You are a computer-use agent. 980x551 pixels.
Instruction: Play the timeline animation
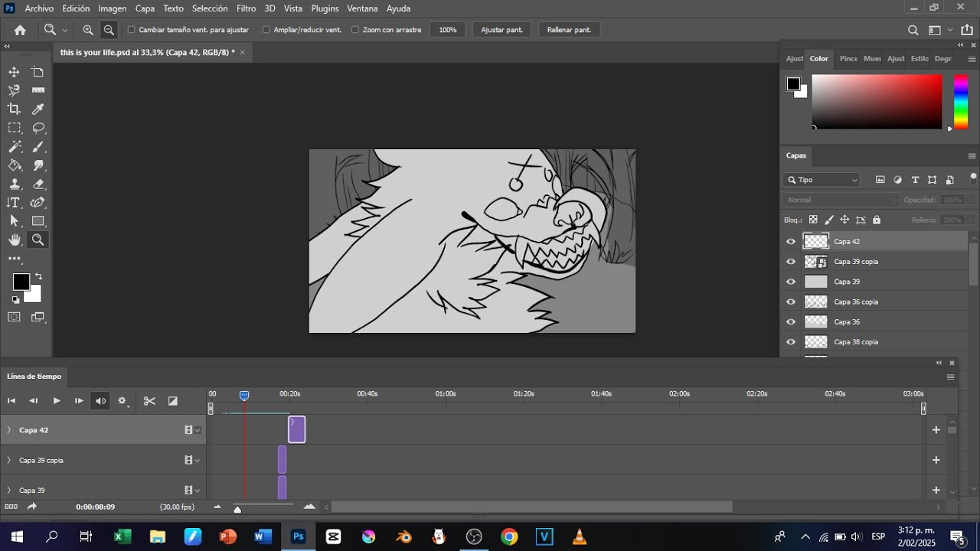pyautogui.click(x=57, y=401)
